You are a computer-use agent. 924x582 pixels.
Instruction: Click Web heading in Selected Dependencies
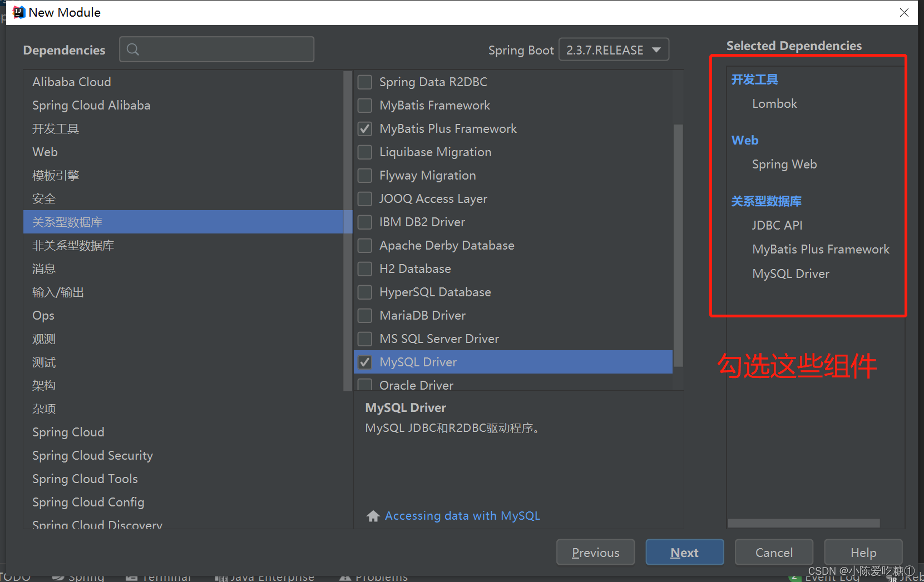pyautogui.click(x=745, y=140)
